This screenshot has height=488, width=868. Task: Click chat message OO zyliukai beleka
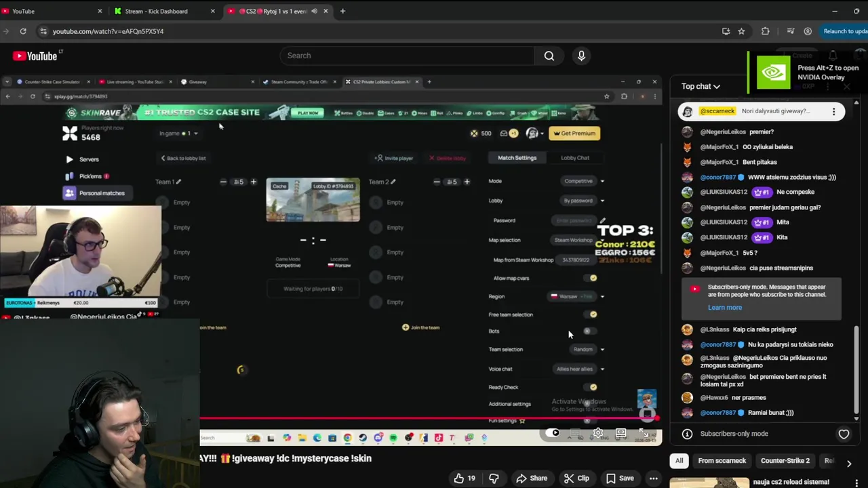click(x=768, y=147)
